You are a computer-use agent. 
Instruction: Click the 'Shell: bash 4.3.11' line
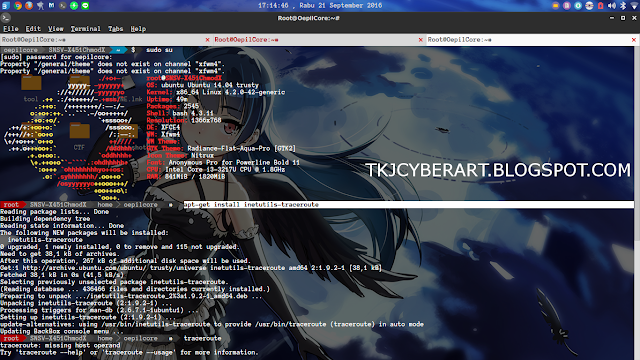180,113
